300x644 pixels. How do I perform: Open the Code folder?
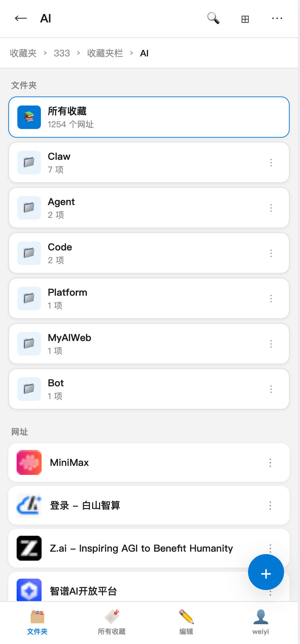coord(139,253)
